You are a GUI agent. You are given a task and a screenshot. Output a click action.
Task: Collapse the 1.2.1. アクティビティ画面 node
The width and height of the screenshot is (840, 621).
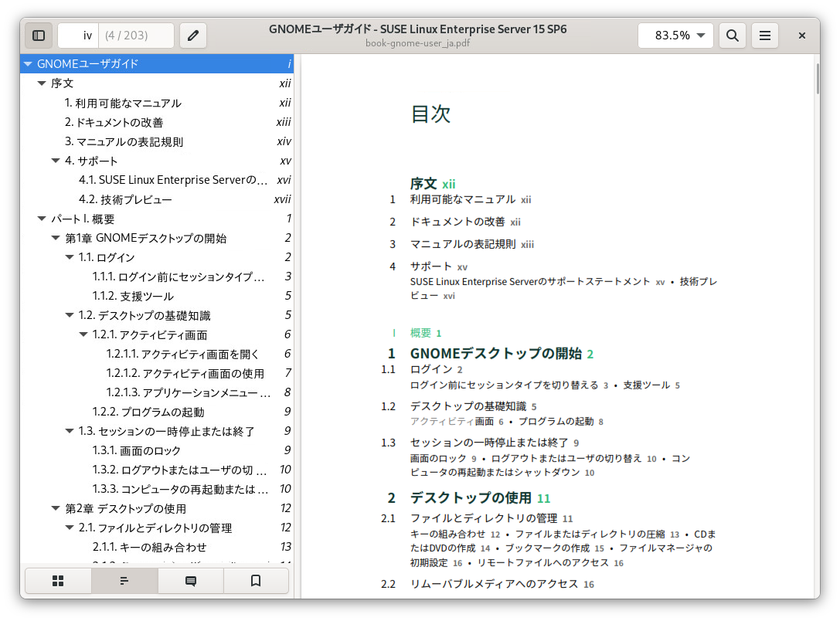(x=83, y=334)
